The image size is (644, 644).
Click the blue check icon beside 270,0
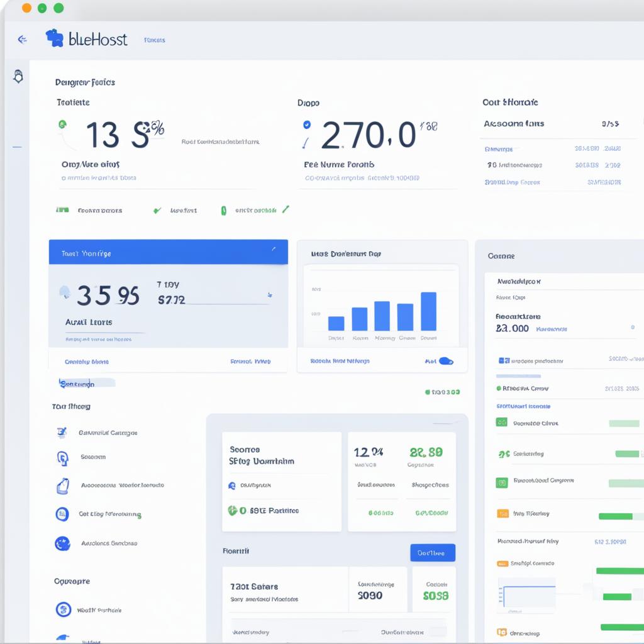(x=307, y=125)
